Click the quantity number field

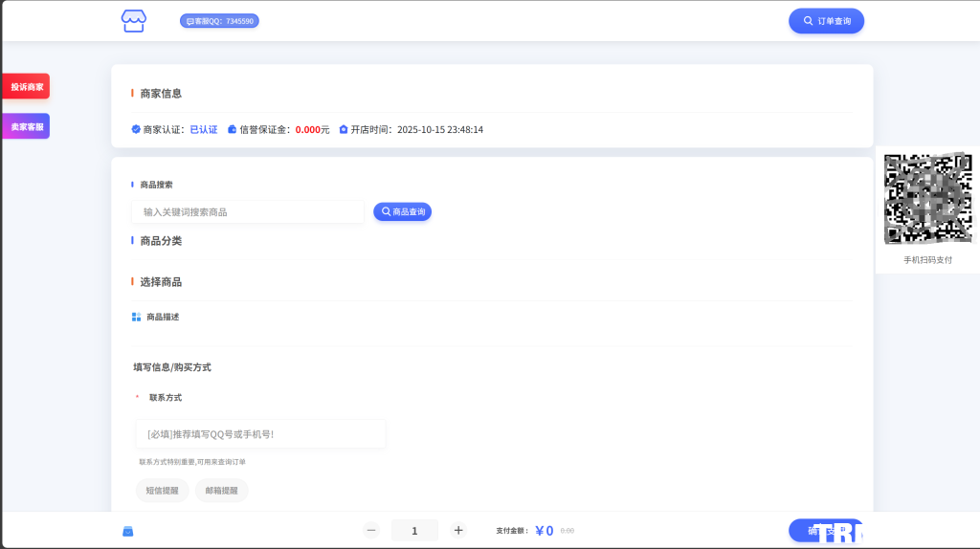[414, 531]
